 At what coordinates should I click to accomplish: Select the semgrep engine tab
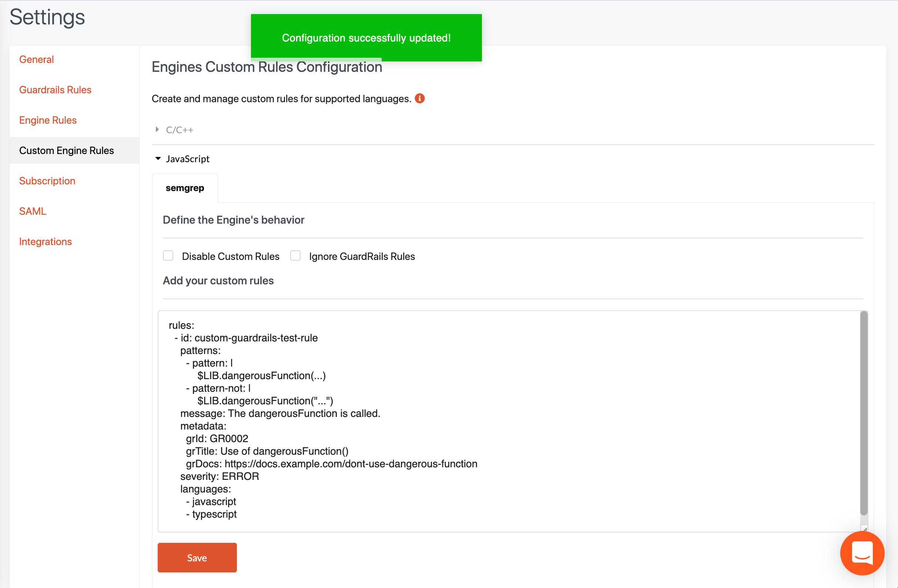coord(185,188)
